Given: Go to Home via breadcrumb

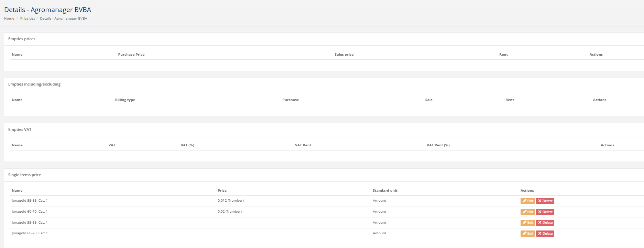Looking at the screenshot, I should click(9, 19).
